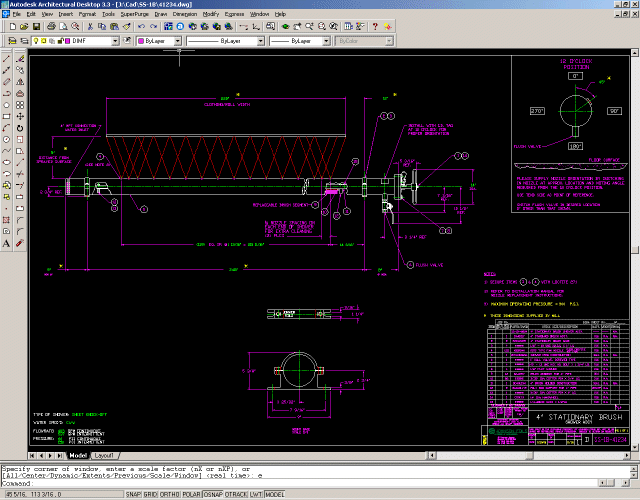Click the Print/Plot icon
Viewport: 640px width, 500px height.
[x=51, y=27]
